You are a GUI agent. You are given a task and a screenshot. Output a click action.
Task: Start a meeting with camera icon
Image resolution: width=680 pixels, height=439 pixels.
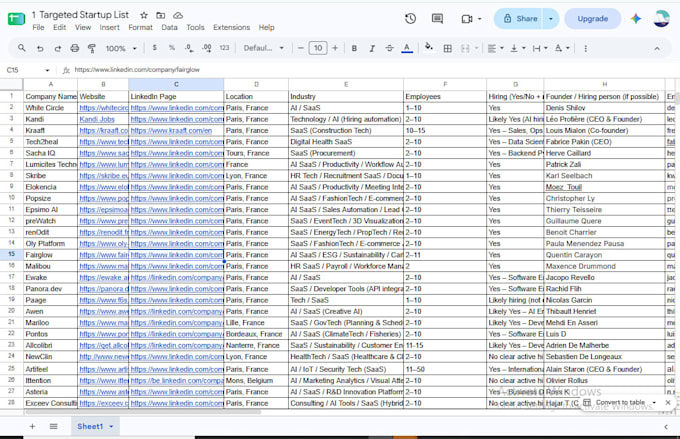tap(467, 19)
